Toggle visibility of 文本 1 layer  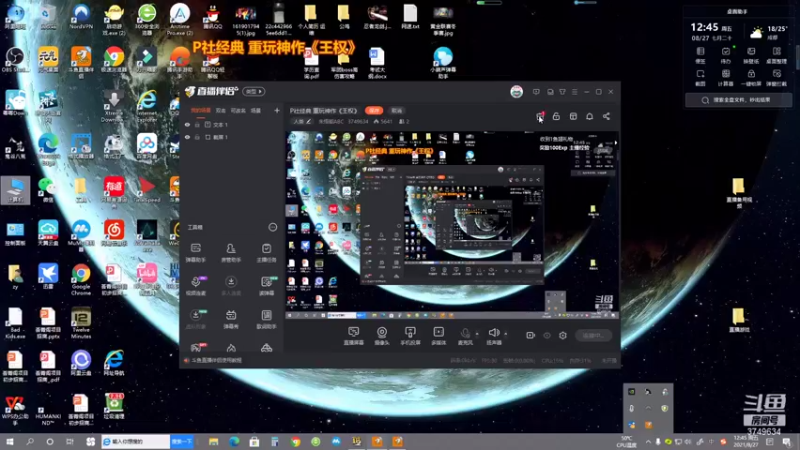[187, 124]
